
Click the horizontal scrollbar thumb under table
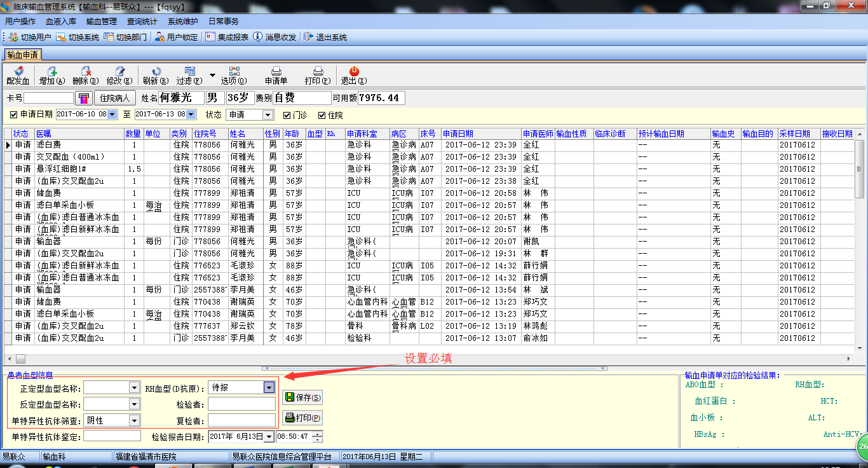(20, 359)
